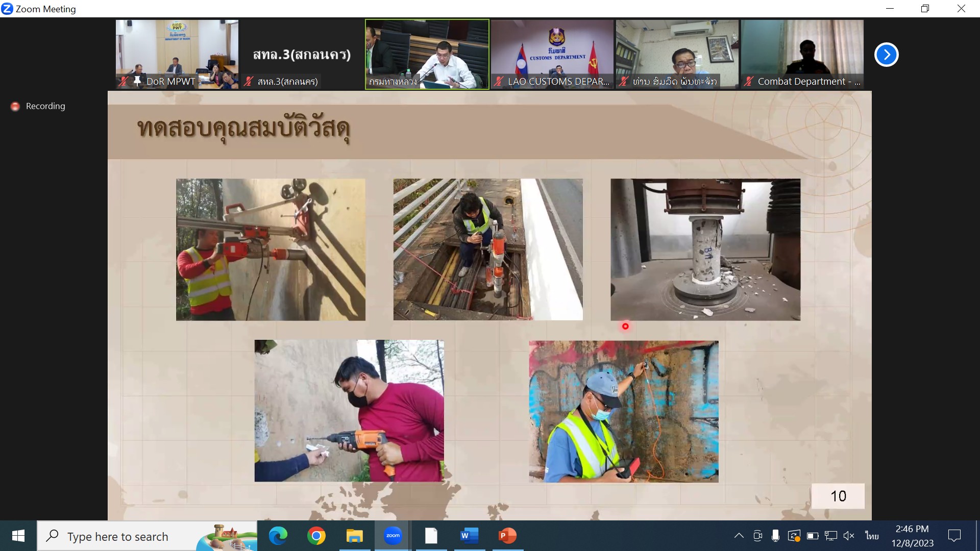Click the muted mic icon on LAO CUSTOMS tile

499,81
